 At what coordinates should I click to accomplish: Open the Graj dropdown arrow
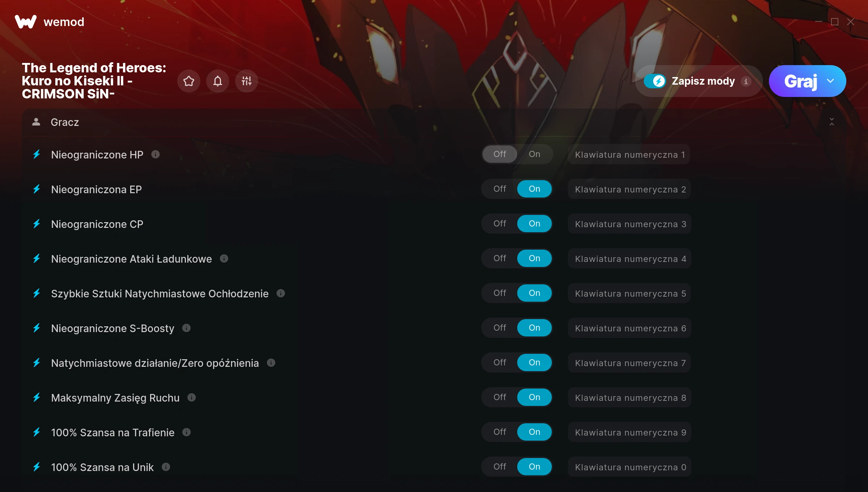click(x=830, y=81)
